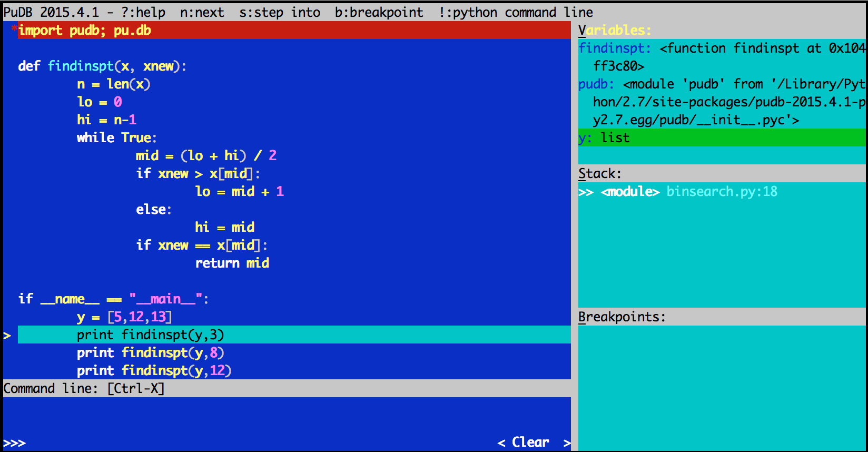Click the 'PuDB 2015.4.1' title text
This screenshot has height=452, width=868.
(51, 12)
